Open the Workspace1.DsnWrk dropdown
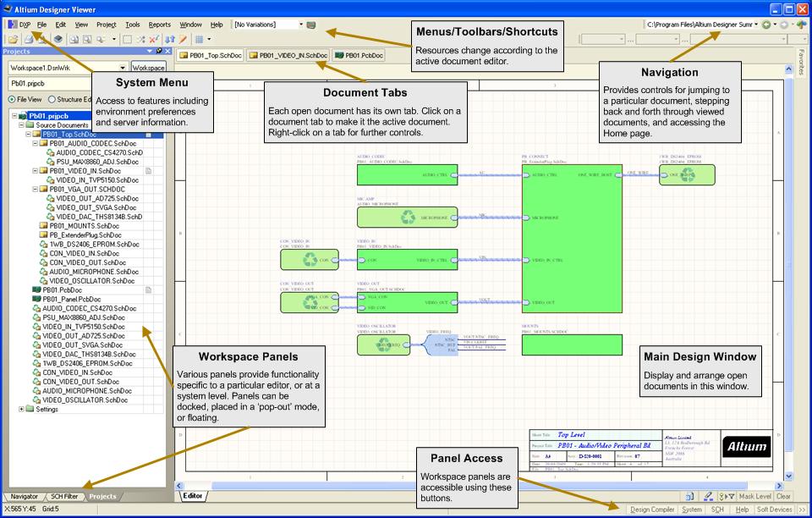This screenshot has width=812, height=518. click(x=123, y=68)
